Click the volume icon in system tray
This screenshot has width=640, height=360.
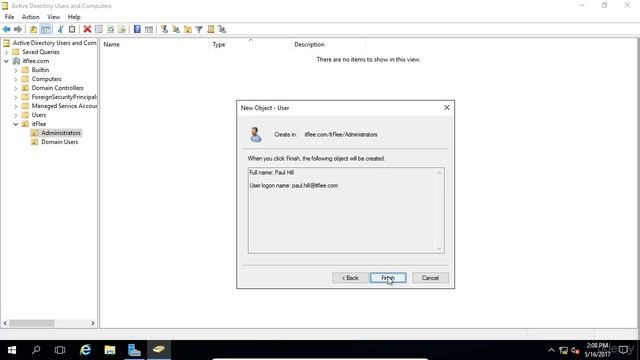tap(576, 350)
